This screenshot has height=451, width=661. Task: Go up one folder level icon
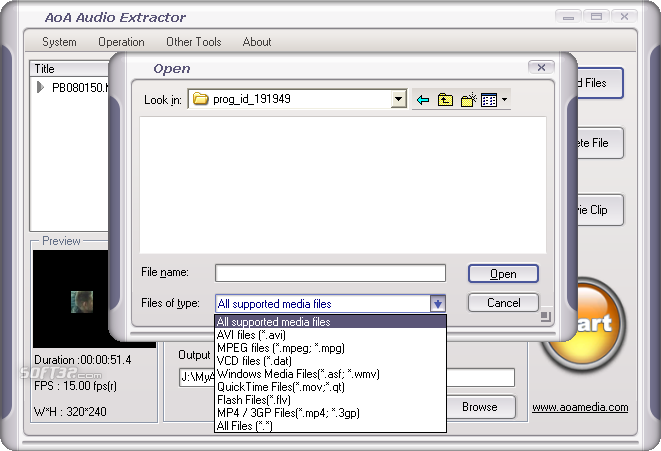(x=445, y=100)
